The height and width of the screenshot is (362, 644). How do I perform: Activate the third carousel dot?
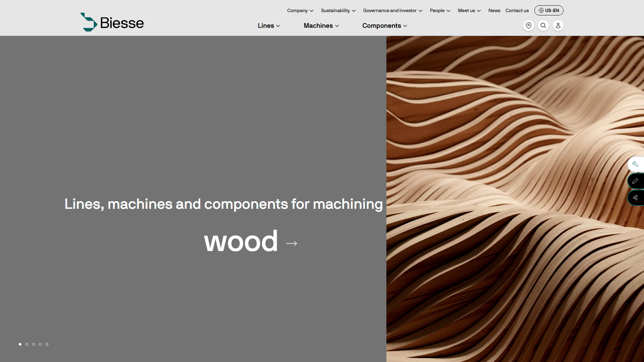pos(33,344)
